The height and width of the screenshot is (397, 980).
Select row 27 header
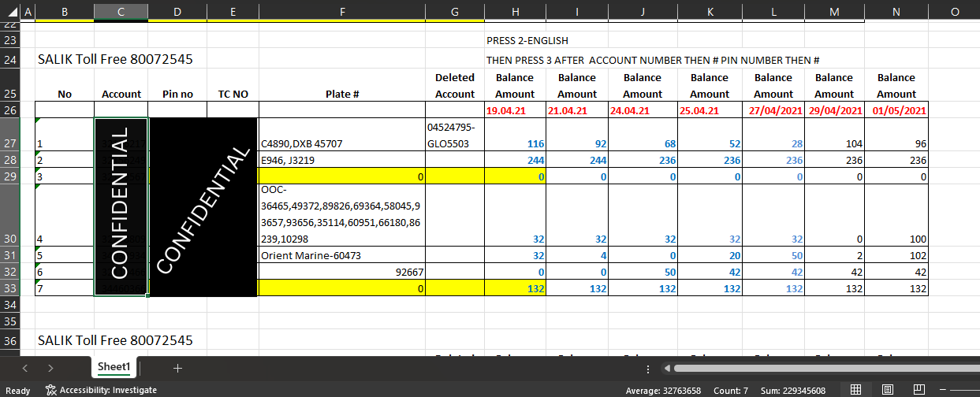click(10, 135)
